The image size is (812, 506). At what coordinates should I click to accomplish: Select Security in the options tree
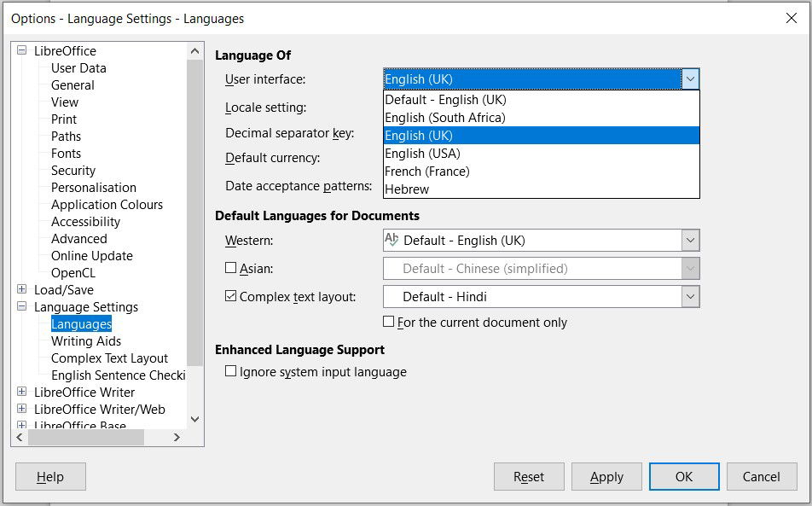pyautogui.click(x=73, y=171)
